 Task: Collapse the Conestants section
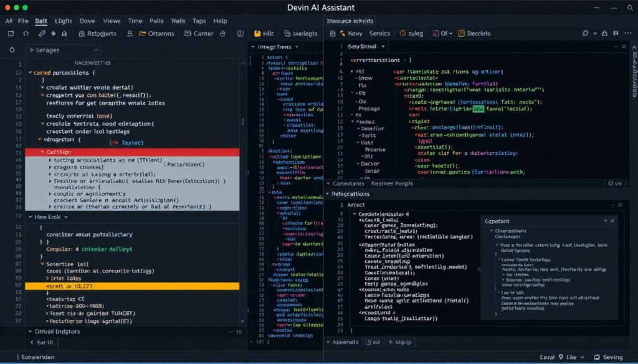click(328, 184)
